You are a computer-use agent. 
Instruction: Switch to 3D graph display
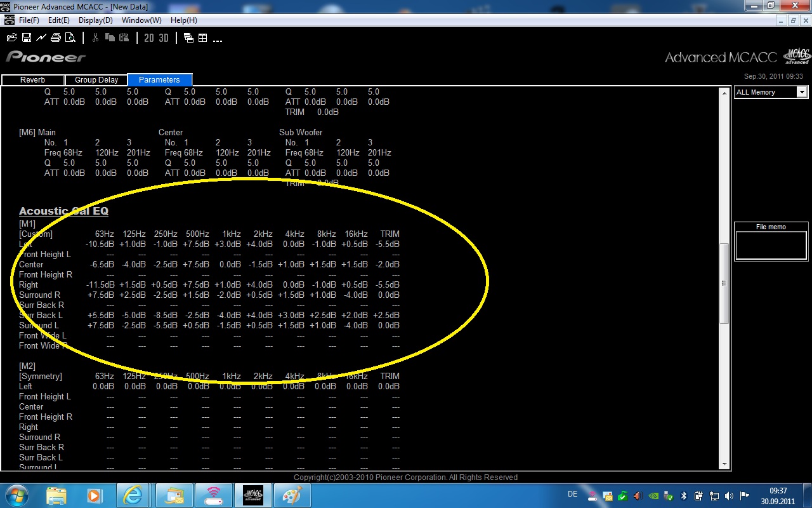click(x=164, y=38)
